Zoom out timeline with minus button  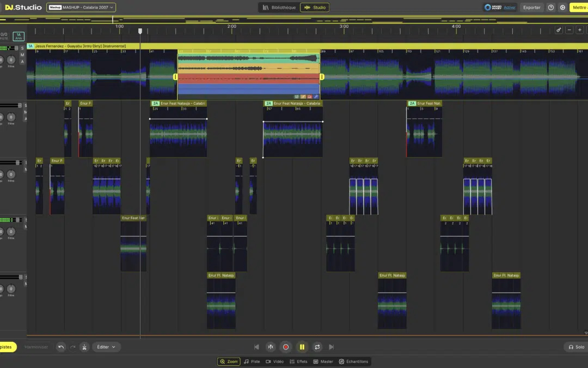tap(569, 30)
